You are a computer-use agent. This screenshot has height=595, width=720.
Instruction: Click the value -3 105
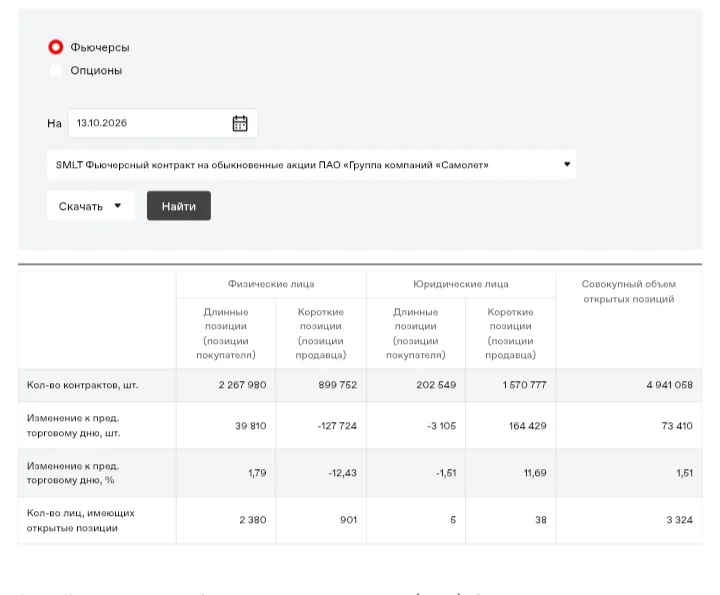coord(442,426)
